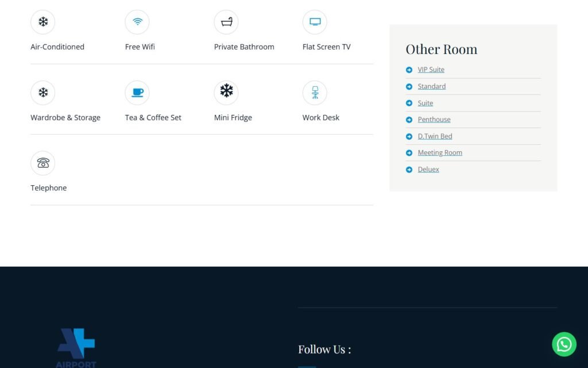Click the arrow bullet beside Meeting Room
The image size is (588, 368).
tap(409, 153)
